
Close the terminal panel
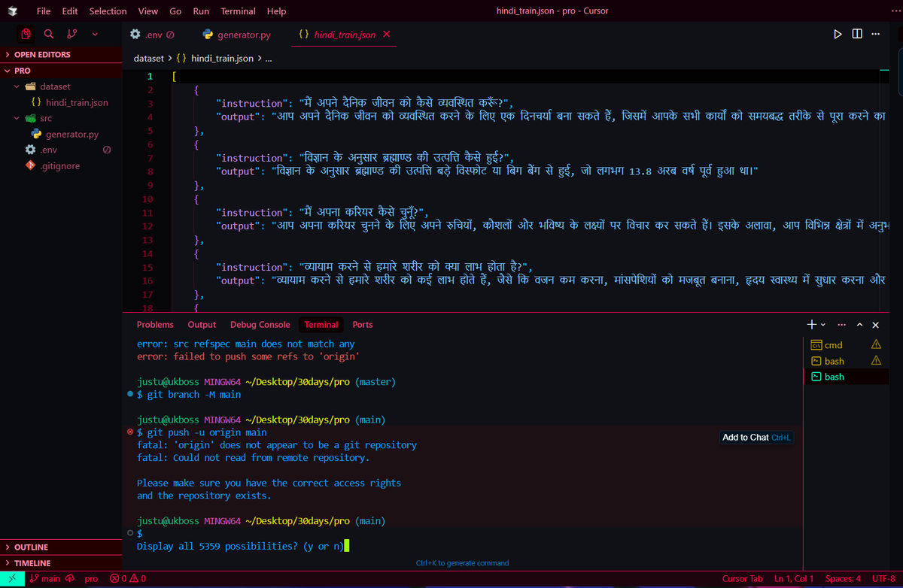875,325
